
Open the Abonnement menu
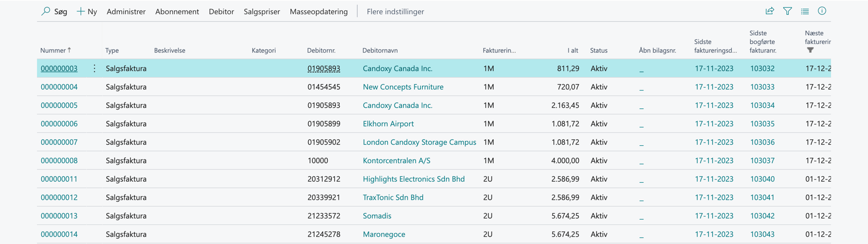pyautogui.click(x=177, y=11)
